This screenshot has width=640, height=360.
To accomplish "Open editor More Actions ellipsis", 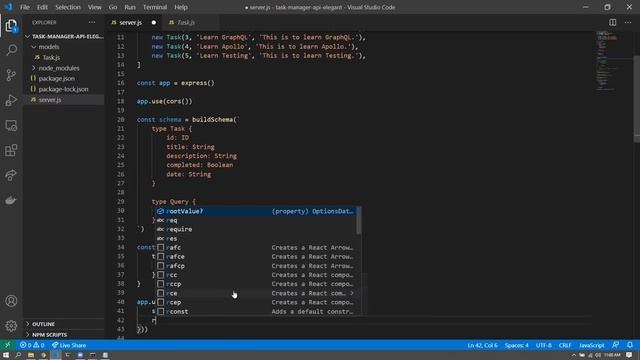I will 628,22.
